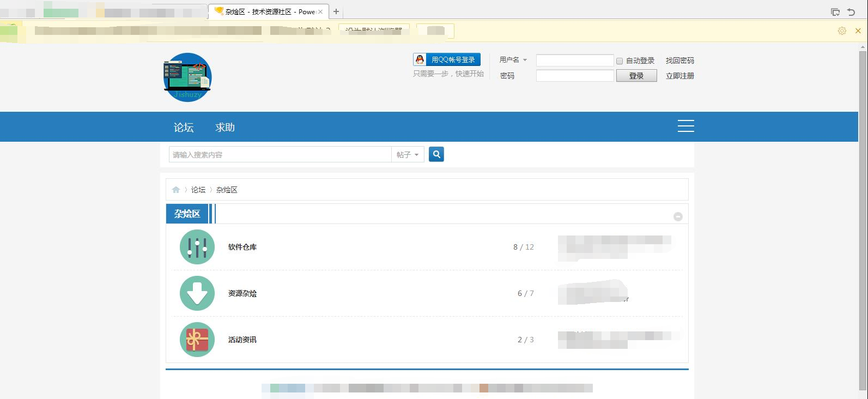The width and height of the screenshot is (868, 399).
Task: Expand the 用户名 login type dropdown
Action: [x=513, y=60]
